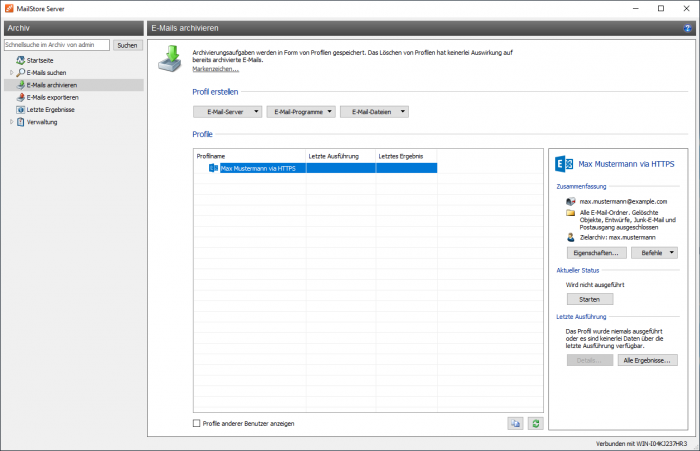
Task: Click the Exchange icon in profile row
Action: tap(213, 168)
